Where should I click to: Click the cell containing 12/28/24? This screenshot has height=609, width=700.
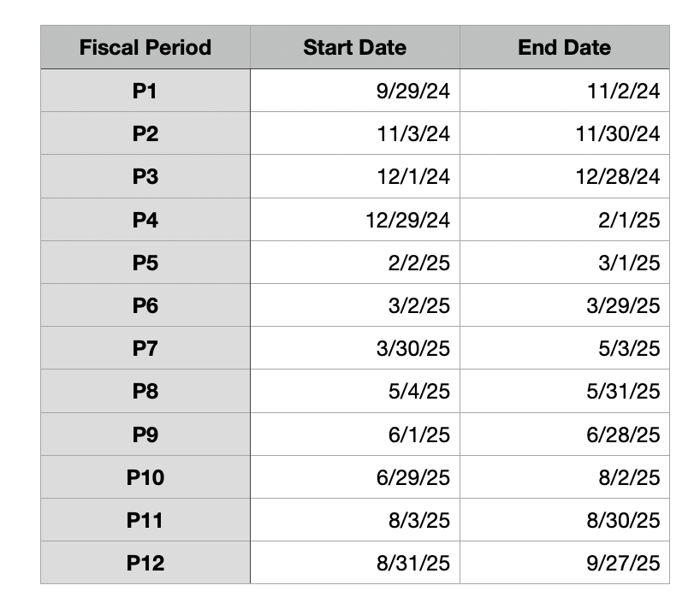coord(565,176)
